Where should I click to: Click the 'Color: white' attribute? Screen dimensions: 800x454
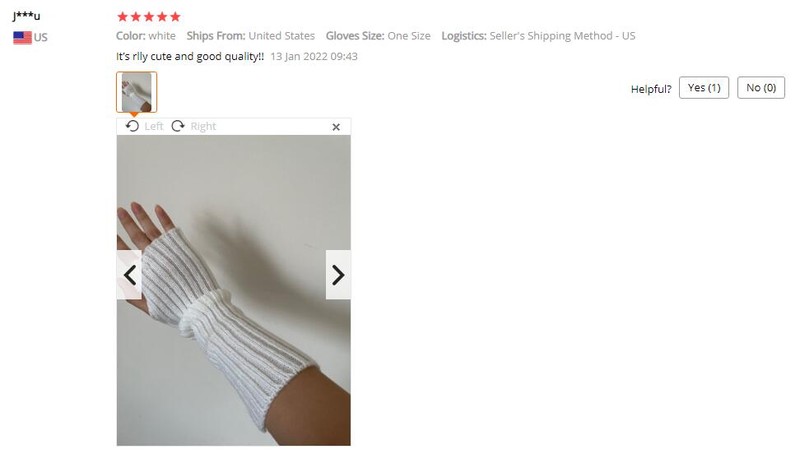[x=146, y=36]
